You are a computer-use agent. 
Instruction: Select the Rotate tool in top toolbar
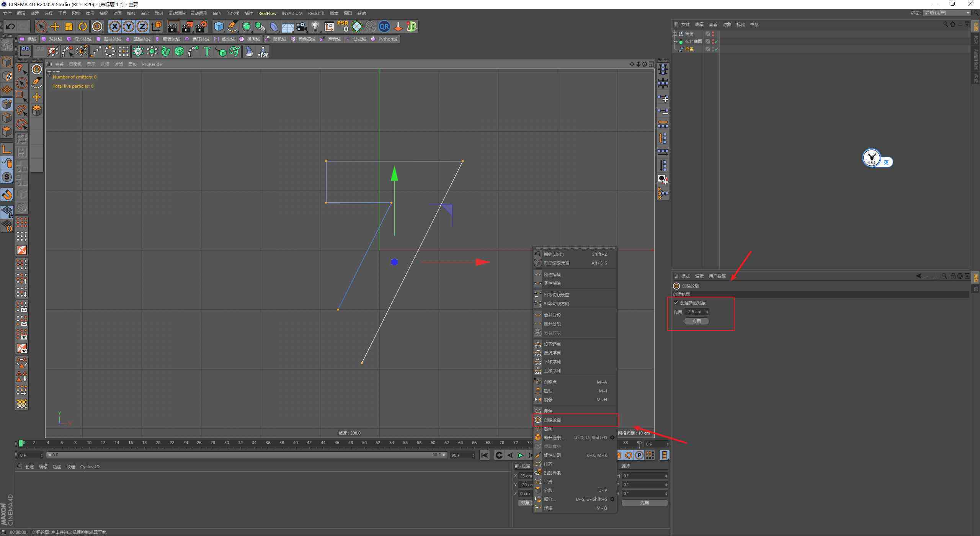[x=83, y=26]
